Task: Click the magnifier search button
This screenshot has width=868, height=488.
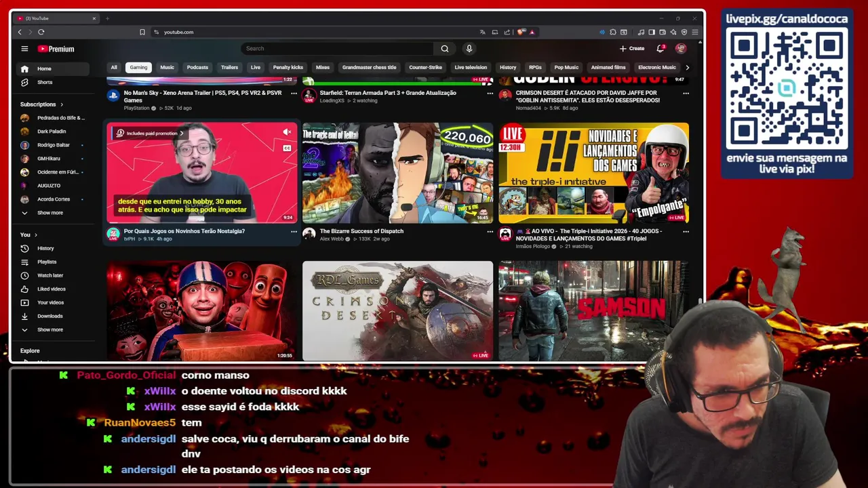Action: click(x=445, y=49)
